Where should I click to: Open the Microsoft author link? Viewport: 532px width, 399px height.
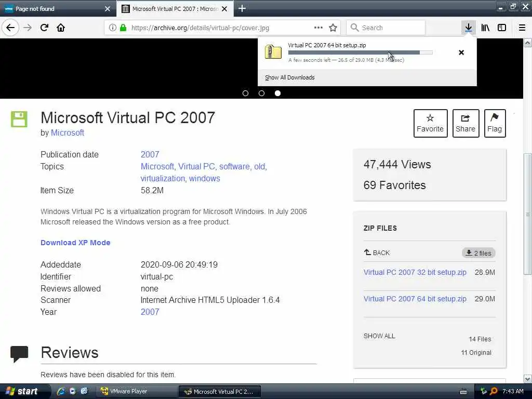click(x=67, y=132)
